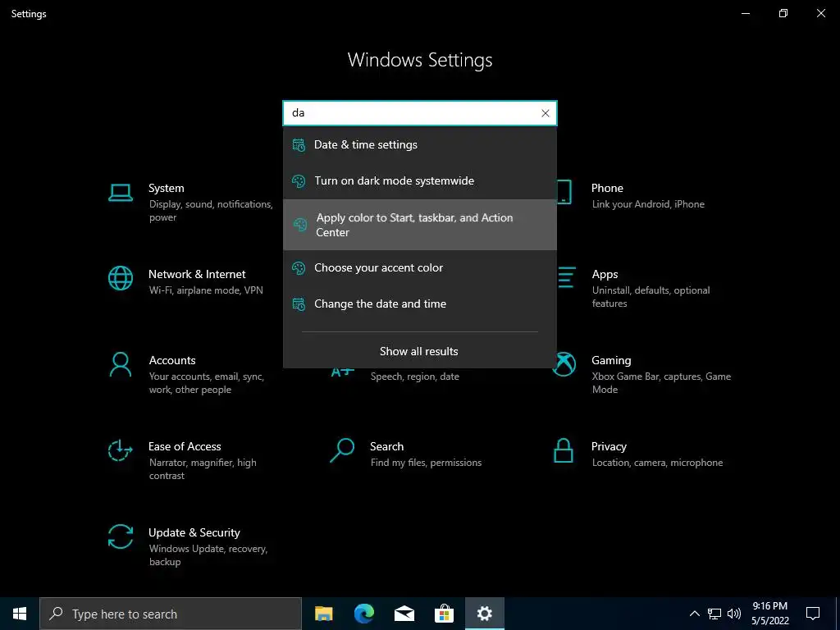
Task: Open the taskbar clock showing 9:16 PM
Action: click(769, 614)
